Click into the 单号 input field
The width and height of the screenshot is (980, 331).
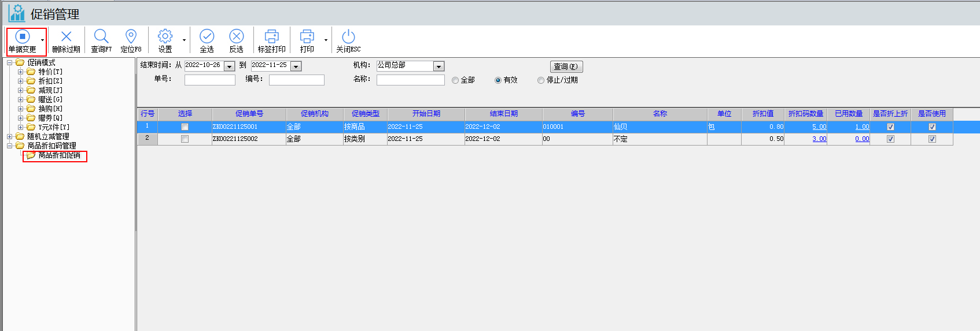(x=209, y=80)
